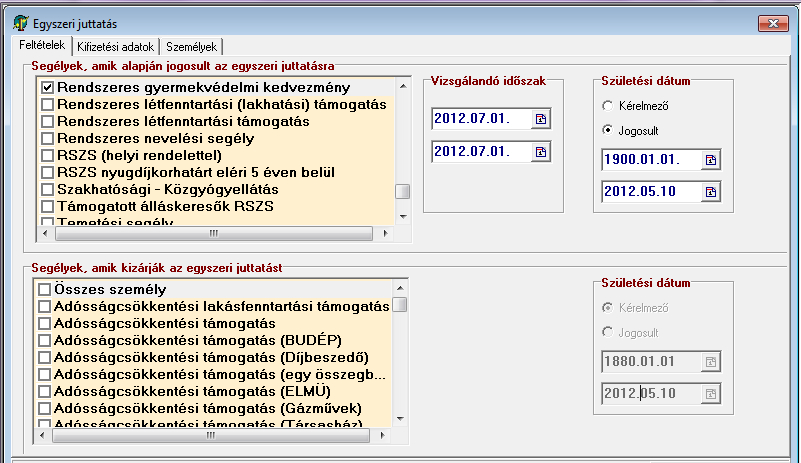Viewport: 801px width, 463px height.
Task: Click right arrow of upper list horizontal scrollbar
Action: click(386, 234)
